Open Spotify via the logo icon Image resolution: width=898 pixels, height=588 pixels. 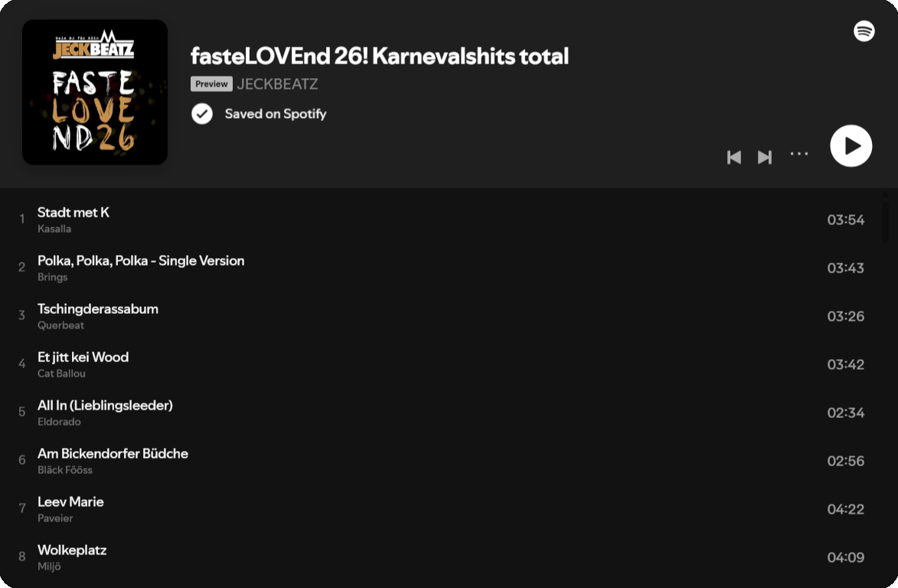864,31
